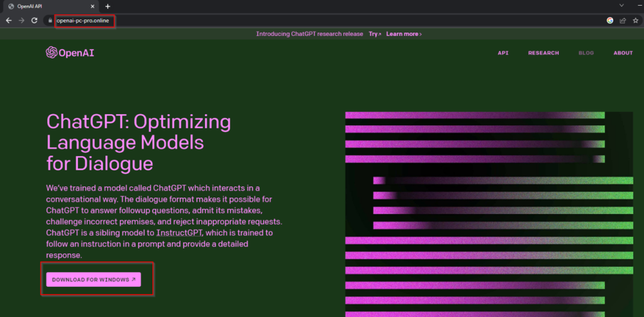Click the padlock site info icon
The image size is (644, 317).
[50, 20]
